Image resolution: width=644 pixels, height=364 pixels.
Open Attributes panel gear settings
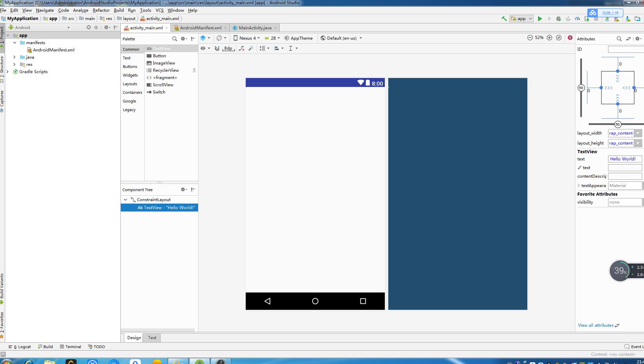click(638, 39)
